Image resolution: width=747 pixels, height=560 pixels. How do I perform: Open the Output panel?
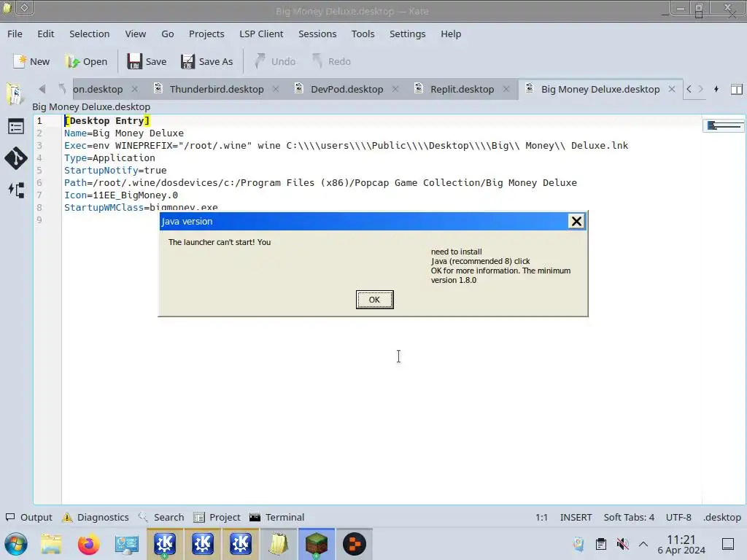(28, 517)
